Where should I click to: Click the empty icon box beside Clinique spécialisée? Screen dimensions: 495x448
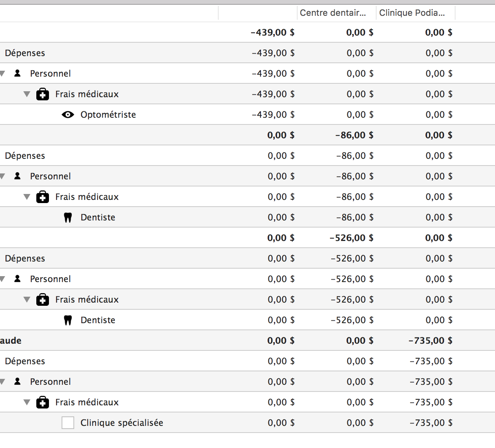pyautogui.click(x=68, y=423)
